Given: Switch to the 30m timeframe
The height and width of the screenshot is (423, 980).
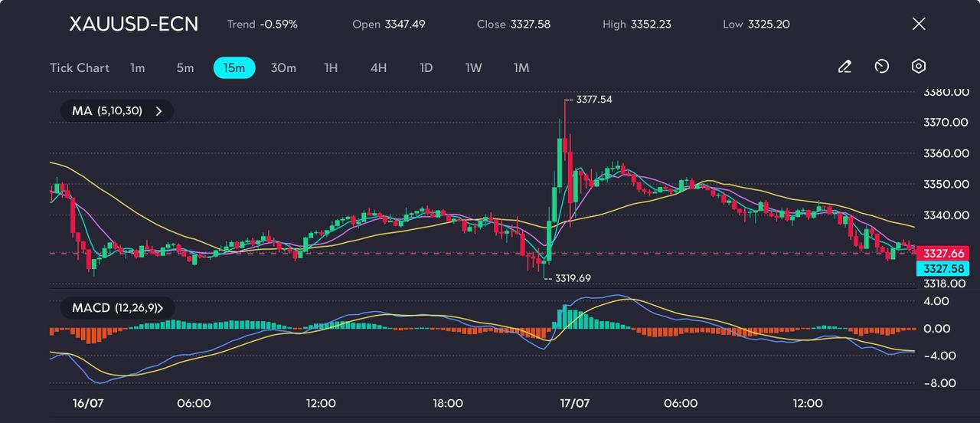Looking at the screenshot, I should coord(283,68).
